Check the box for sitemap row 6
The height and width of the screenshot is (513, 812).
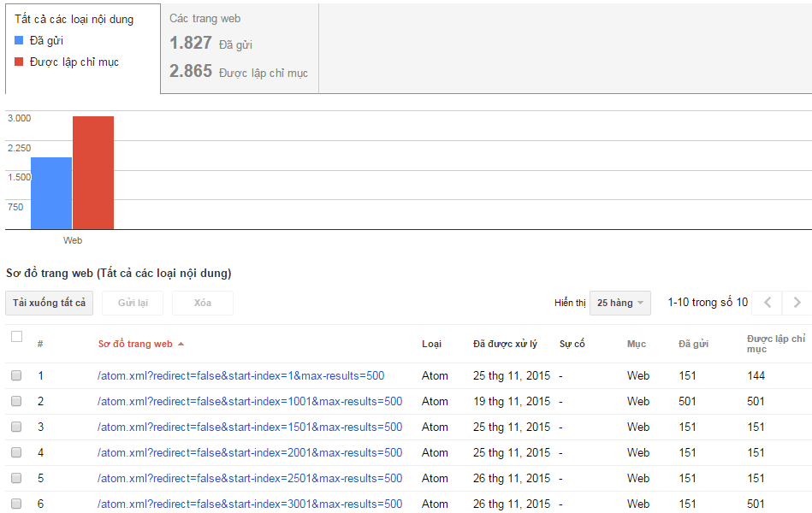pyautogui.click(x=16, y=504)
